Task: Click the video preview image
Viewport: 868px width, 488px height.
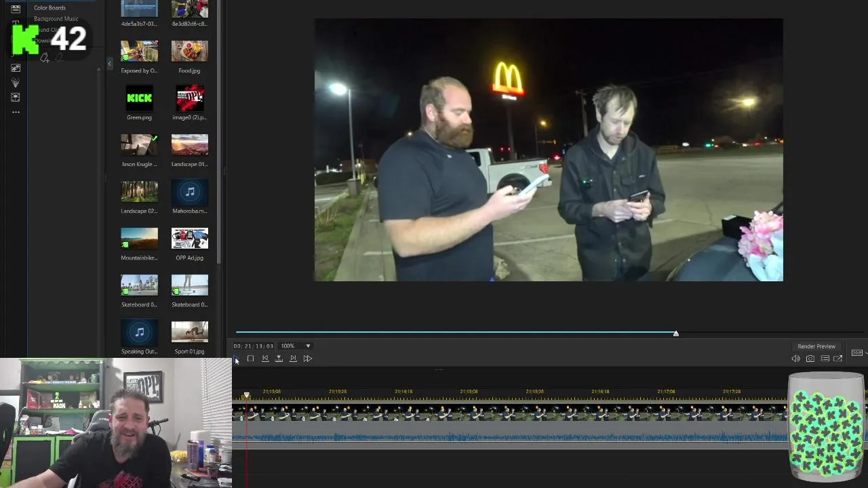Action: (x=549, y=150)
